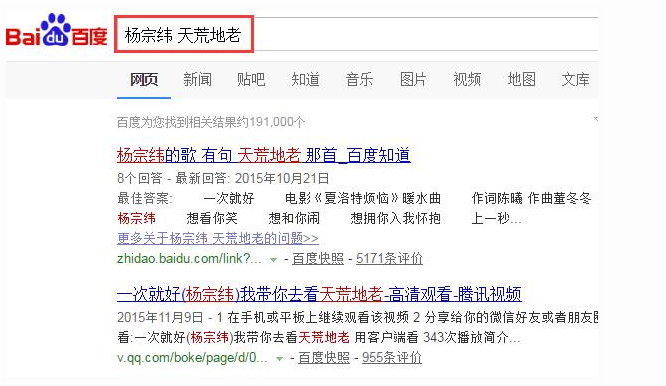Open the 图片 tab

point(413,79)
